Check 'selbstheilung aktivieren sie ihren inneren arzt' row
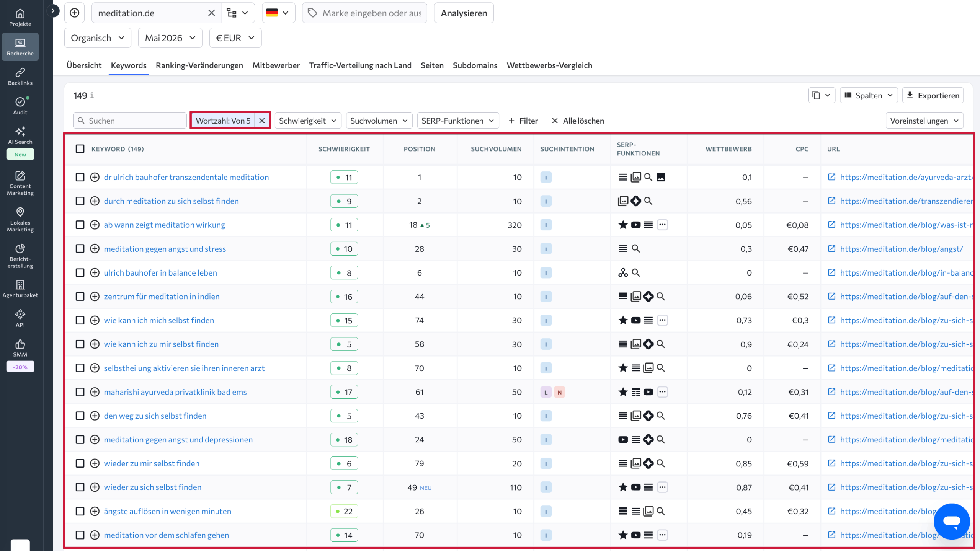This screenshot has height=551, width=980. [x=80, y=368]
